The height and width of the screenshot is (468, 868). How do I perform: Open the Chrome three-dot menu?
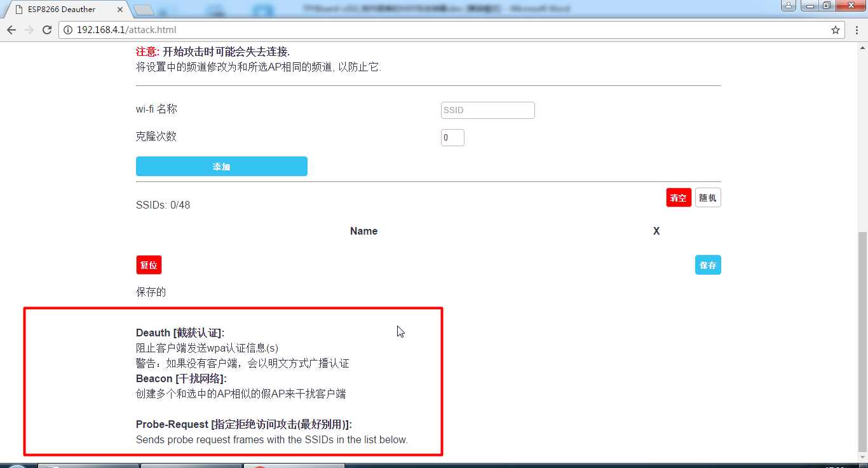[856, 30]
